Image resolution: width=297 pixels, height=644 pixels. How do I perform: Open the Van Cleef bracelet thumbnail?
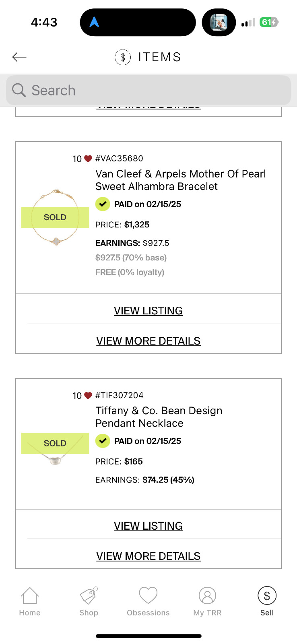(x=55, y=217)
